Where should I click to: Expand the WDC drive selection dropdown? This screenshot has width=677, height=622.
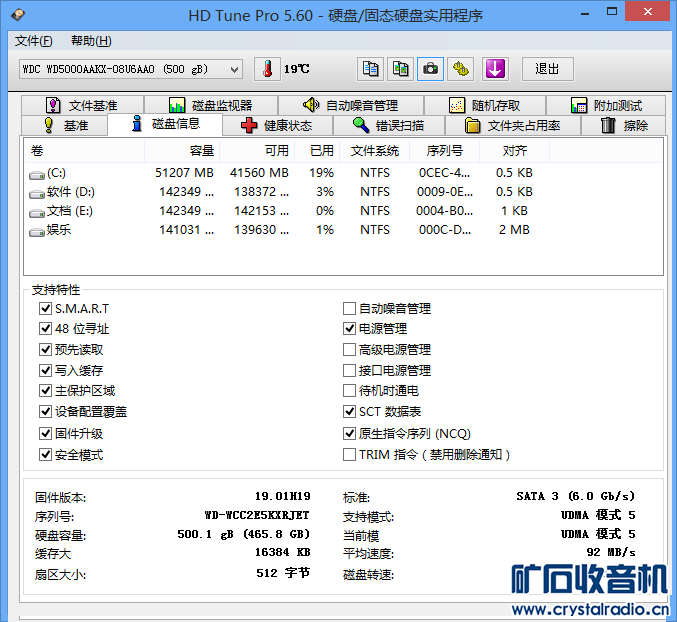pos(234,69)
